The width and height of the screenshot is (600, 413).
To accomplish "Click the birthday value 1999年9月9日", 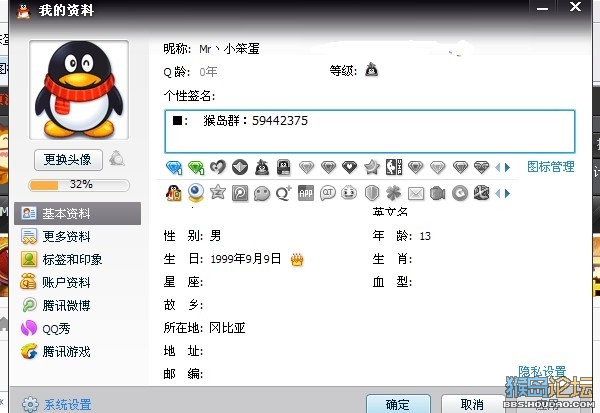I will (x=246, y=259).
